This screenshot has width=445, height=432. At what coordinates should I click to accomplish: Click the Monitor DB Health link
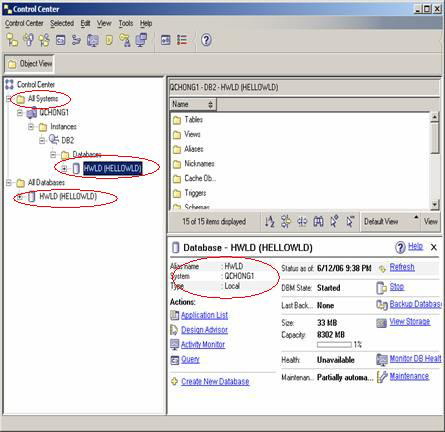click(415, 358)
